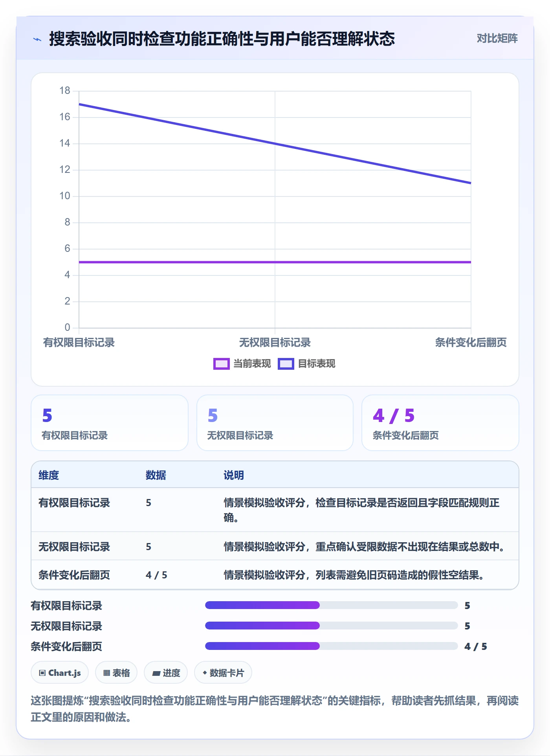Click 有权限目标记录 cell in the table
550x756 pixels.
click(x=74, y=503)
